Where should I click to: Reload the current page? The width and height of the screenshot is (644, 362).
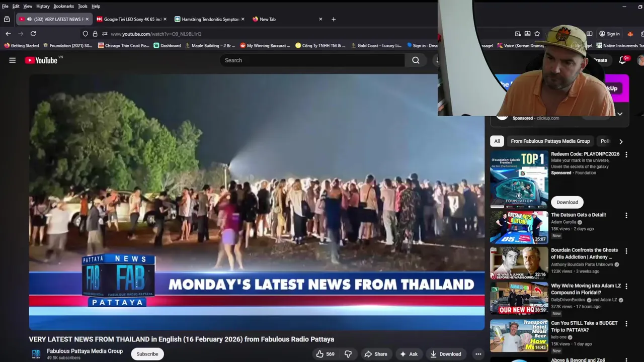click(33, 34)
